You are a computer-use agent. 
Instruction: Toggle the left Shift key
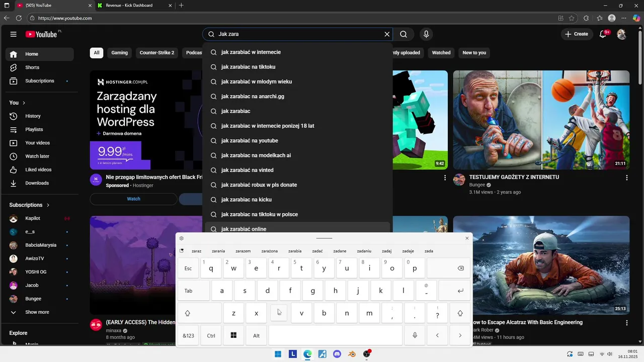coord(199,313)
